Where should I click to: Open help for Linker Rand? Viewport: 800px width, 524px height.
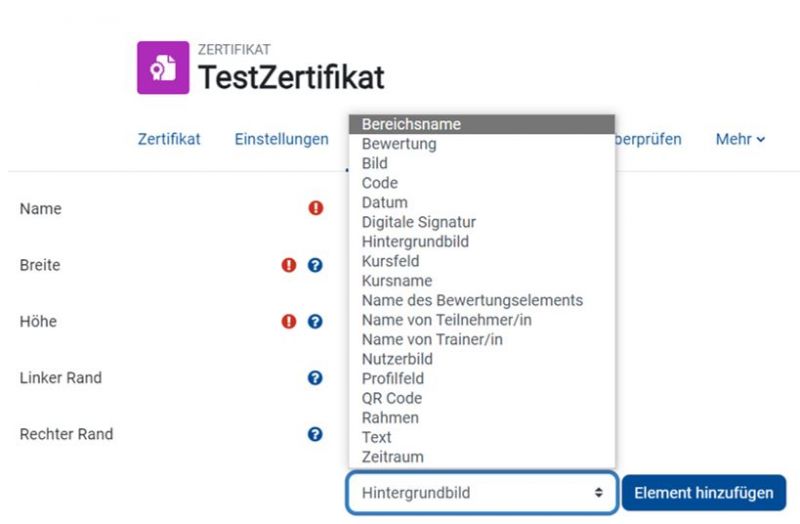(316, 378)
